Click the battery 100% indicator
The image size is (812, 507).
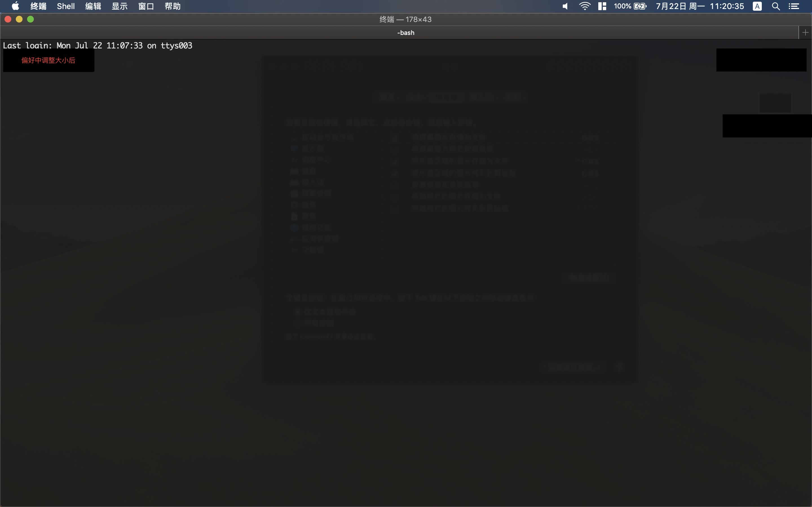630,6
